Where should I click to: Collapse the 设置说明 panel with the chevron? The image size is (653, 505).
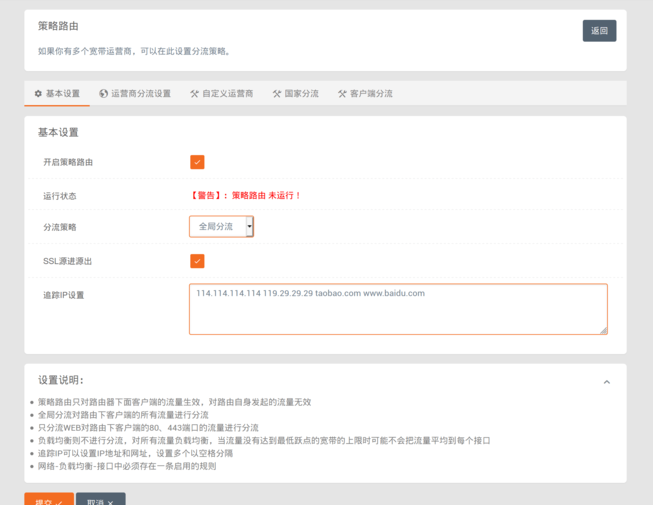click(x=606, y=382)
